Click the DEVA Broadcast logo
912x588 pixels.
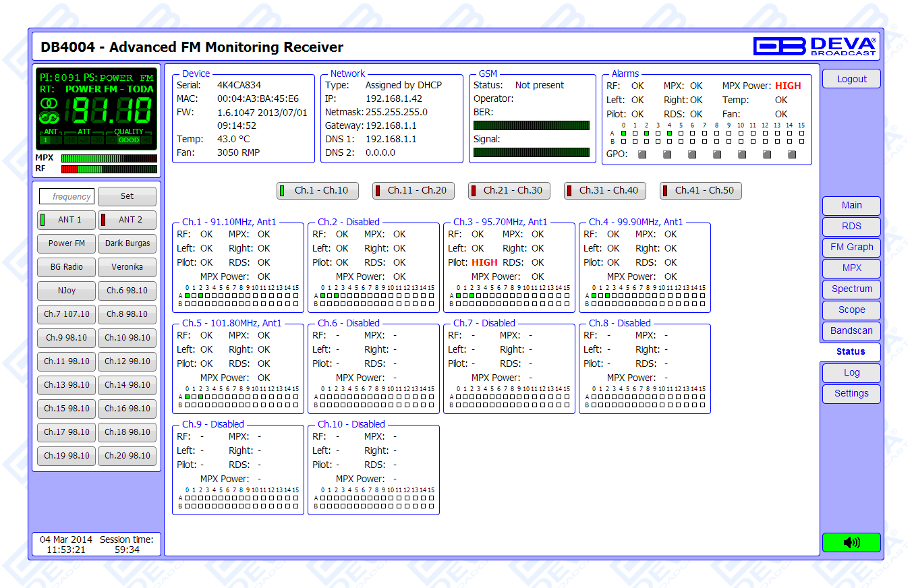pos(815,46)
